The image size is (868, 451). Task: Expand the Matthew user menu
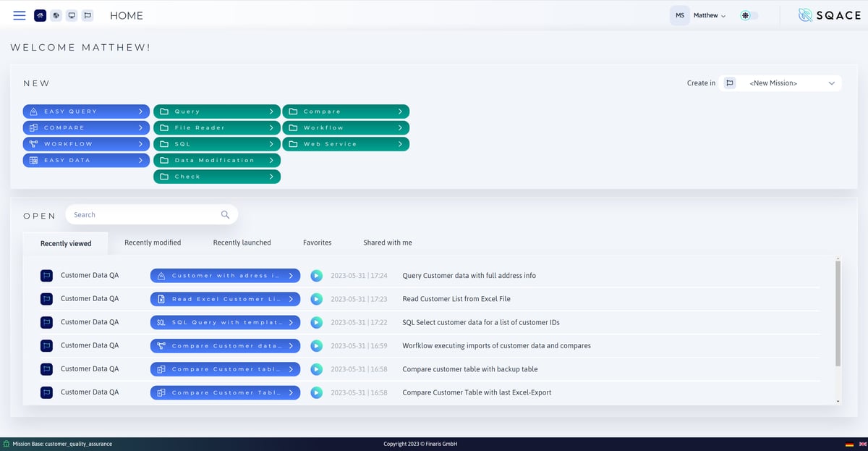click(707, 14)
